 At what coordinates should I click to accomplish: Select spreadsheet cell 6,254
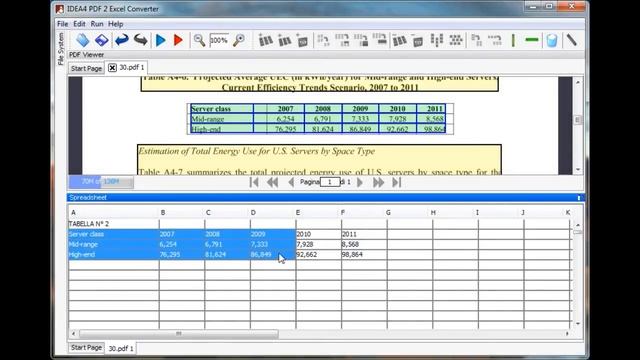coord(182,244)
